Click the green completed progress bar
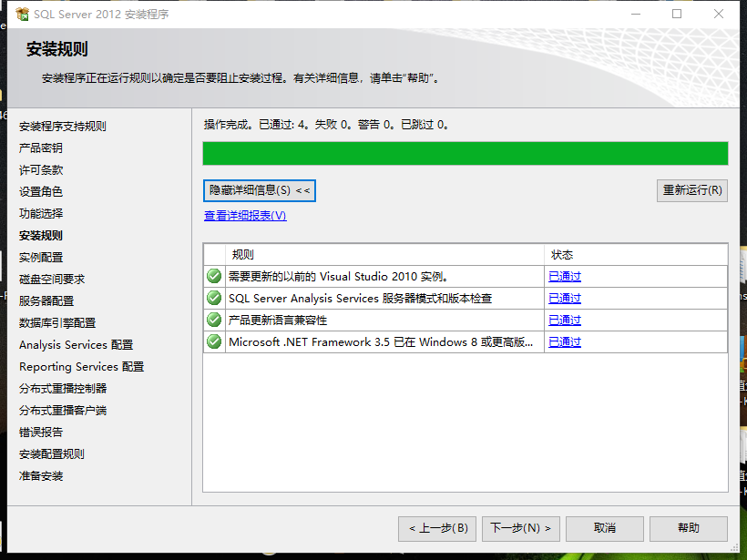Image resolution: width=747 pixels, height=560 pixels. 464,153
